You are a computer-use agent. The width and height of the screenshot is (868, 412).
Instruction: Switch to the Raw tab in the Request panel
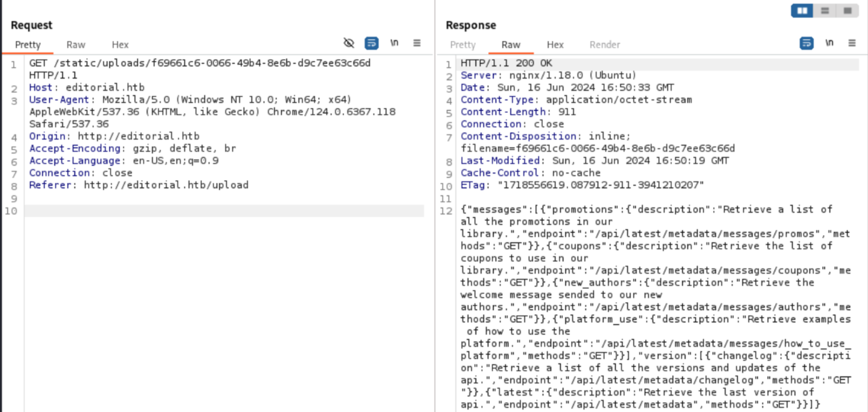[76, 45]
